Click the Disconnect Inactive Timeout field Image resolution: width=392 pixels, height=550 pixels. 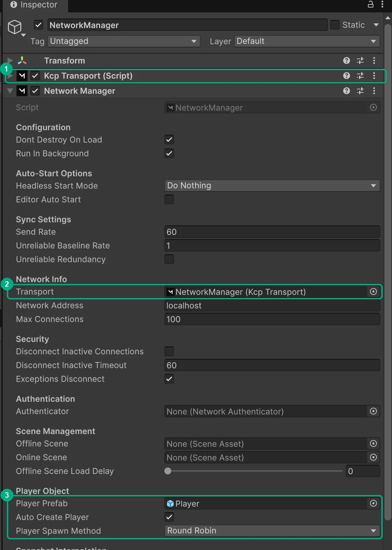272,365
